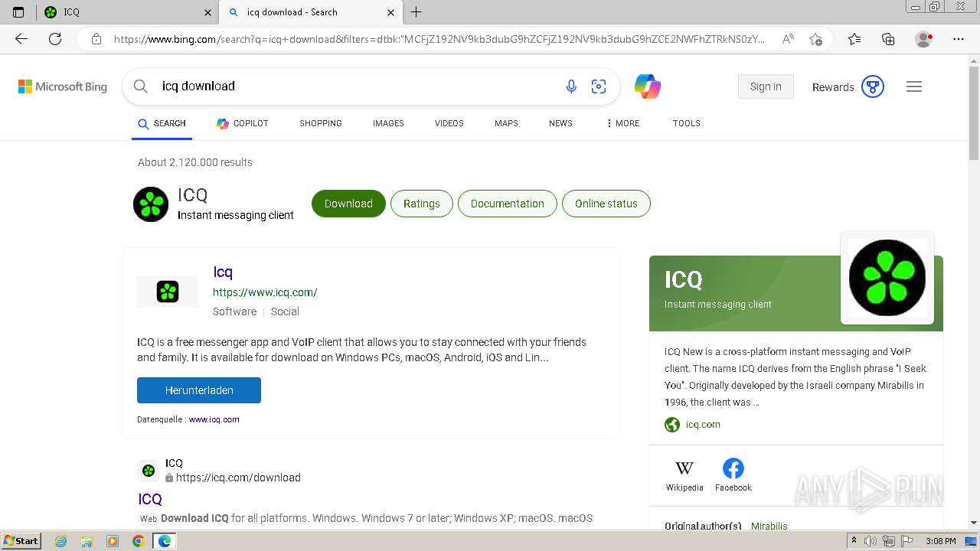Open Wikipedia link in ICQ panel
This screenshot has height=551, width=980.
click(x=684, y=475)
